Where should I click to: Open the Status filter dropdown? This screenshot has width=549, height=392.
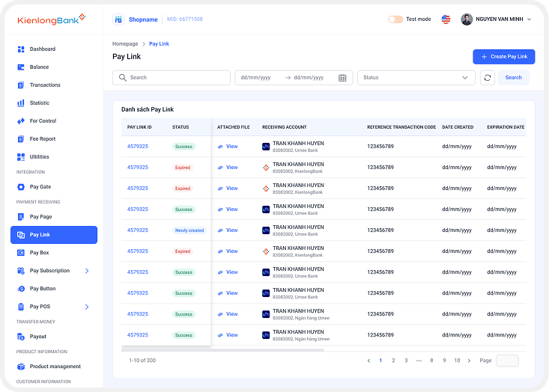pyautogui.click(x=416, y=78)
